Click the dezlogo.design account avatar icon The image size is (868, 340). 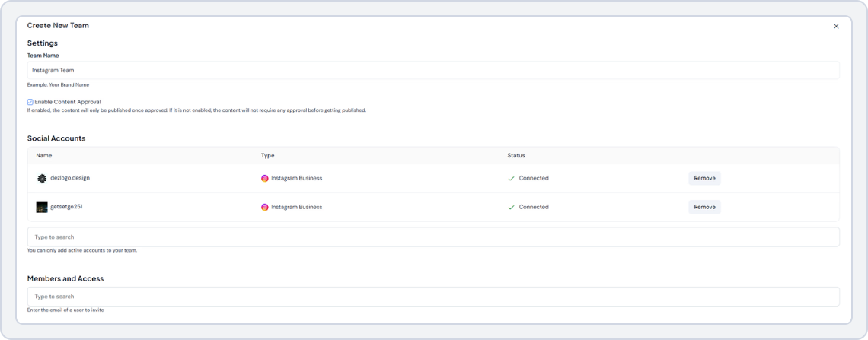pos(42,179)
